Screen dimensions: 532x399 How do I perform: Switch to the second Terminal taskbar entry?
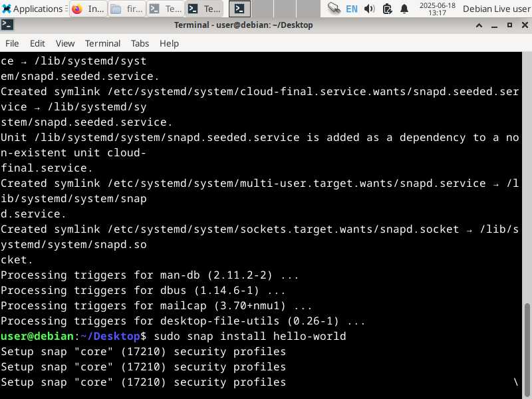[x=204, y=9]
